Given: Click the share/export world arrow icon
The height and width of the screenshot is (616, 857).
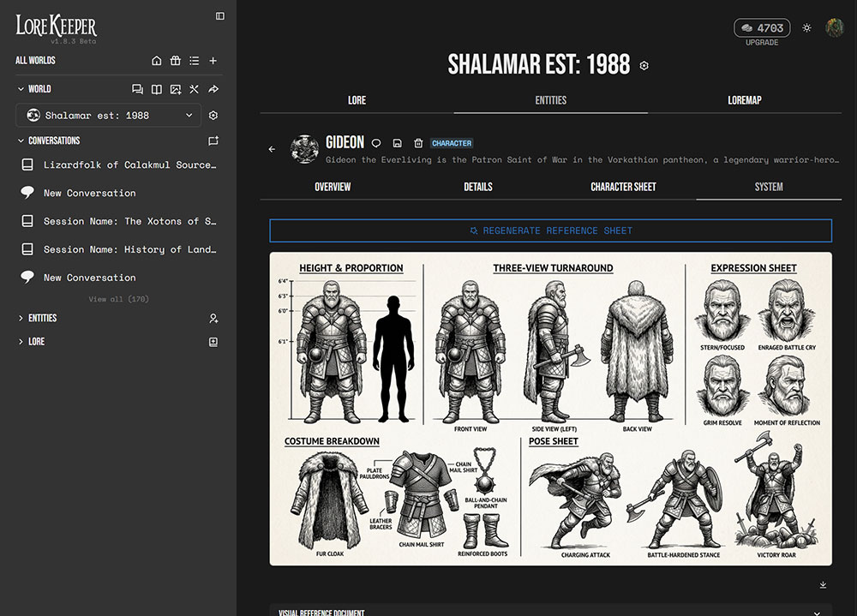Looking at the screenshot, I should 213,89.
